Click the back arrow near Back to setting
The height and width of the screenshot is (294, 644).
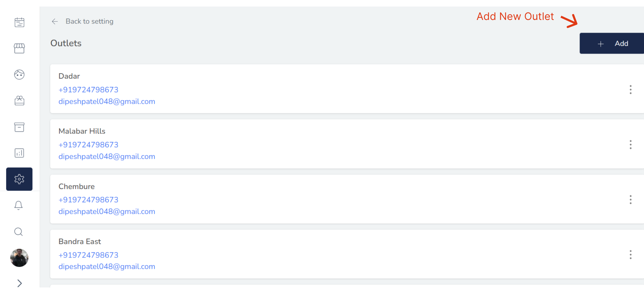tap(55, 21)
